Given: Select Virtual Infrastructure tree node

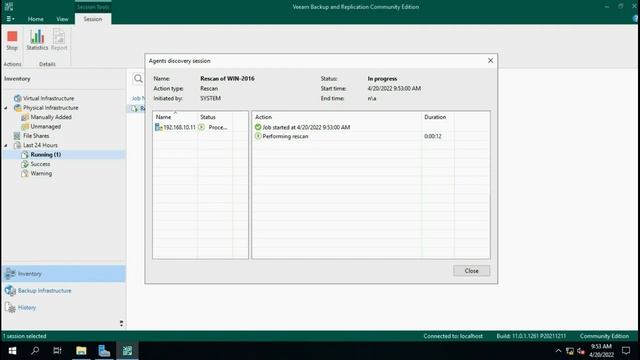Looking at the screenshot, I should pyautogui.click(x=48, y=98).
